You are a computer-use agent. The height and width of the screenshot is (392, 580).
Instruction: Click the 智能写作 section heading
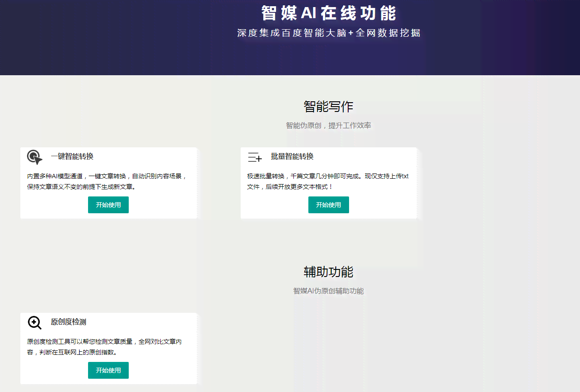328,107
